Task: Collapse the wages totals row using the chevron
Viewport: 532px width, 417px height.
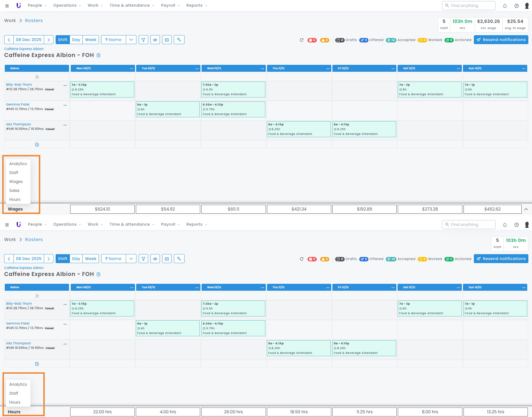Action: tap(526, 209)
